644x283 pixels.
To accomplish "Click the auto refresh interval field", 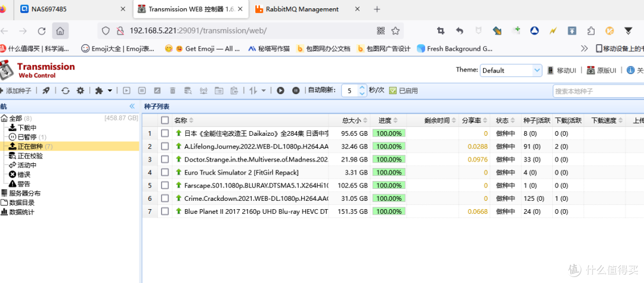I will pyautogui.click(x=350, y=91).
